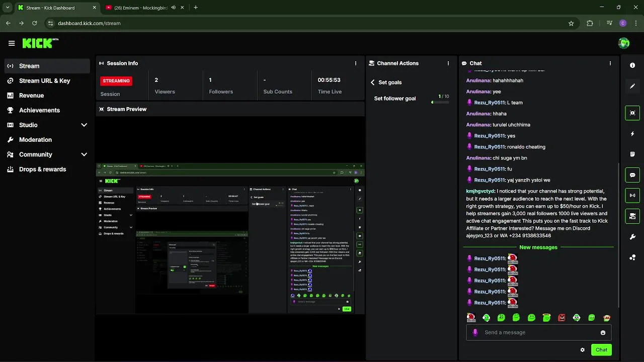Click the wrench icon in the right widget bar
This screenshot has height=362, width=644.
pyautogui.click(x=632, y=237)
